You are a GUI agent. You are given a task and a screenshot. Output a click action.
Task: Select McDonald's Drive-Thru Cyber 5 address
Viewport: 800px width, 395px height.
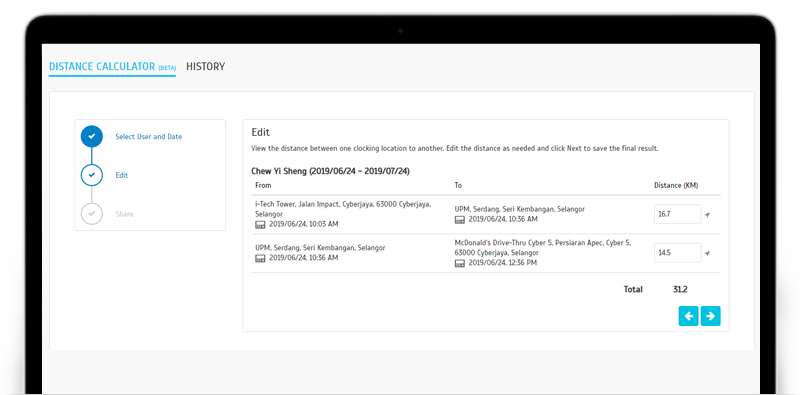(x=543, y=248)
